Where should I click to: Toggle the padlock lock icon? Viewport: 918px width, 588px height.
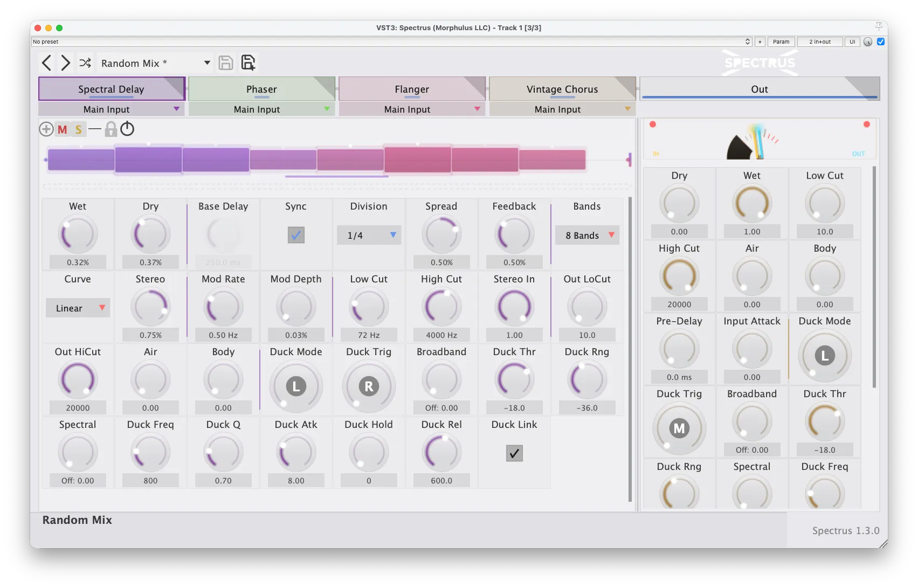point(111,129)
